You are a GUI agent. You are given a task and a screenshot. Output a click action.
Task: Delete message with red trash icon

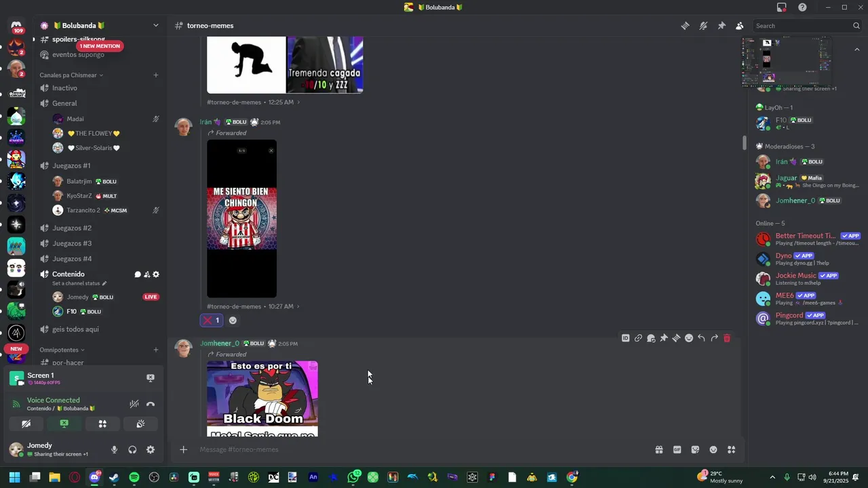point(727,338)
